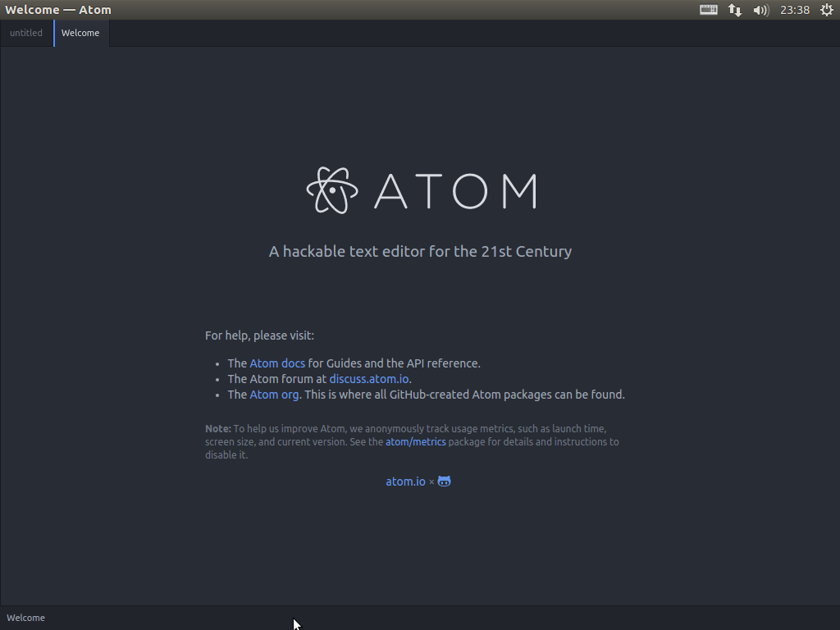This screenshot has height=630, width=840.
Task: Open the volume icon in the system tray
Action: pos(760,10)
